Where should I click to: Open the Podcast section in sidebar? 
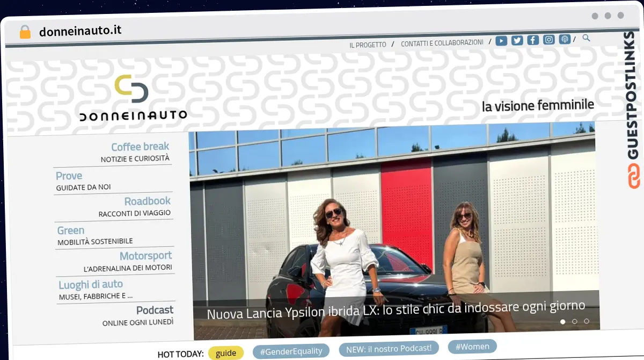[155, 310]
